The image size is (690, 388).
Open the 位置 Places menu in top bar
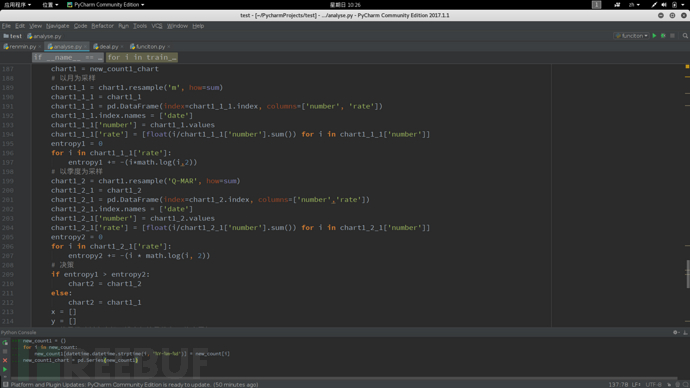[50, 4]
